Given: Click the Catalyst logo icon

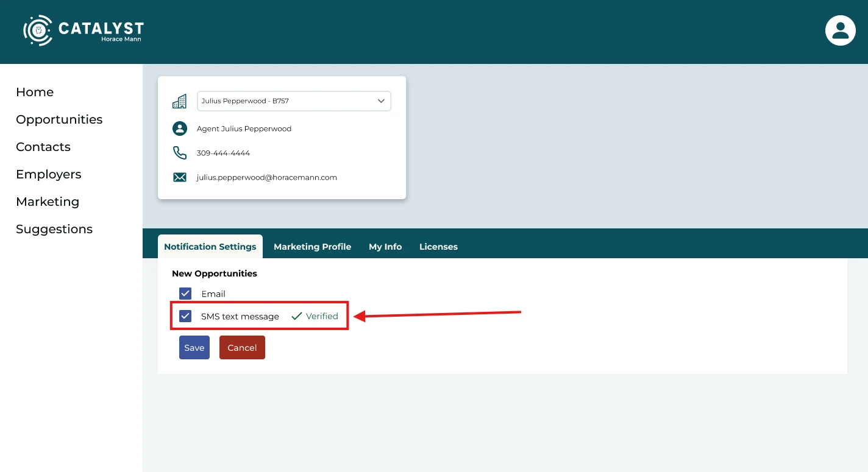Looking at the screenshot, I should (x=37, y=30).
